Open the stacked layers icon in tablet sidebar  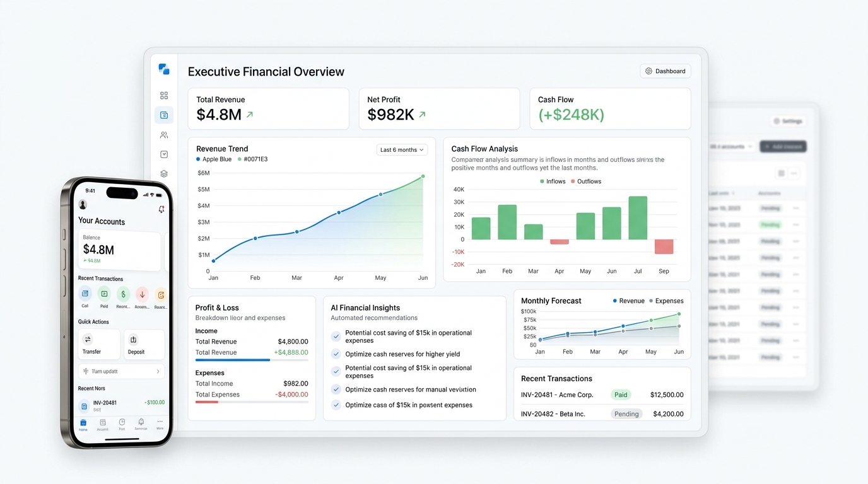tap(164, 174)
